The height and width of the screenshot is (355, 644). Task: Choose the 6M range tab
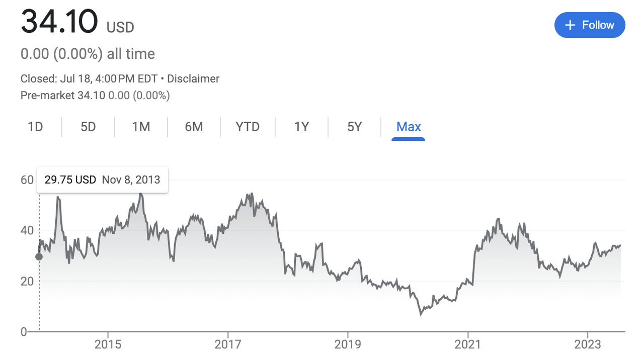pyautogui.click(x=194, y=127)
